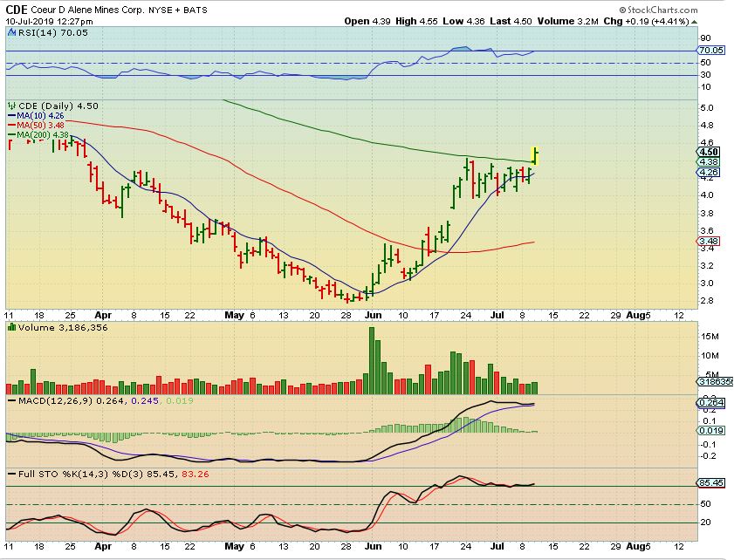Click the 4.26 MA(10) price tag
The image size is (734, 560).
click(709, 172)
